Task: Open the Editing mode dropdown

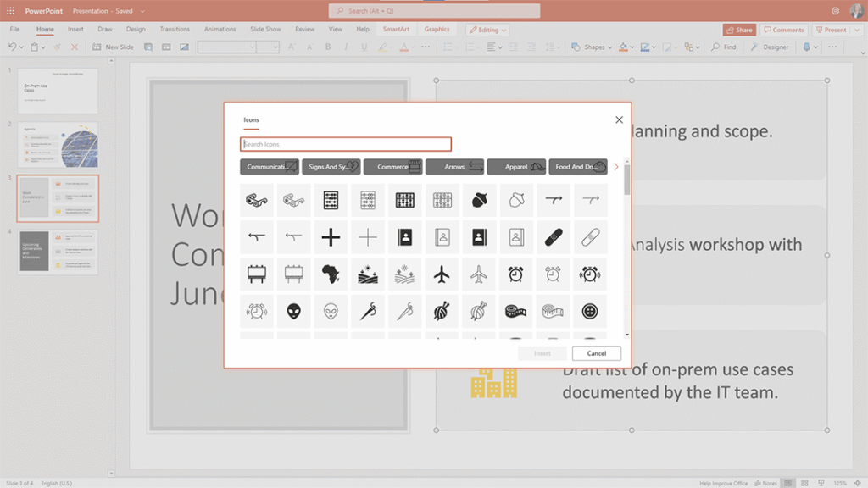Action: (487, 30)
